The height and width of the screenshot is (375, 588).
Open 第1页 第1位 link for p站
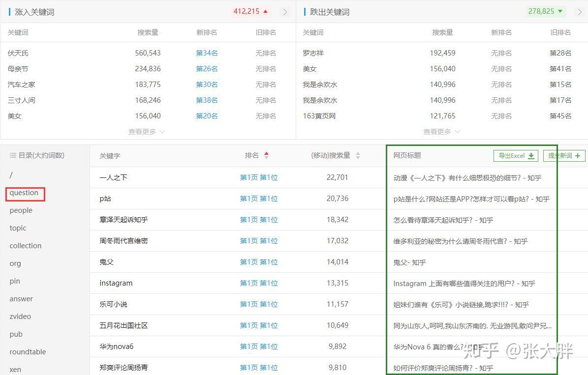click(x=259, y=199)
